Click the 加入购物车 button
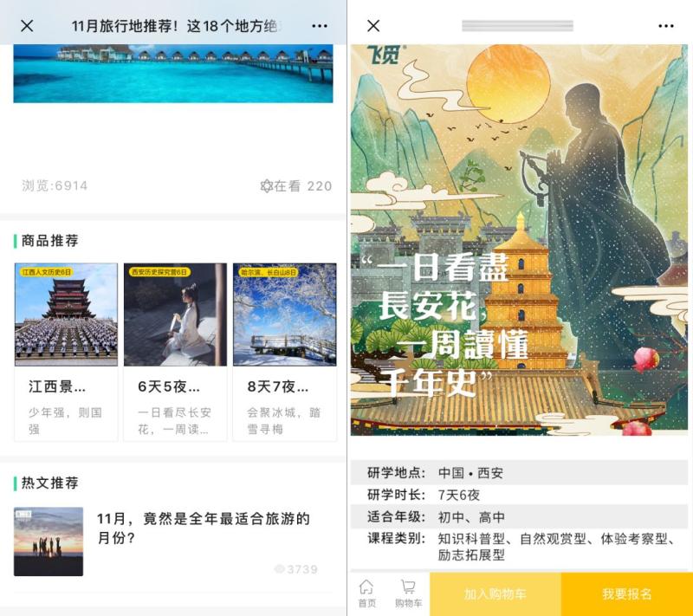 495,593
